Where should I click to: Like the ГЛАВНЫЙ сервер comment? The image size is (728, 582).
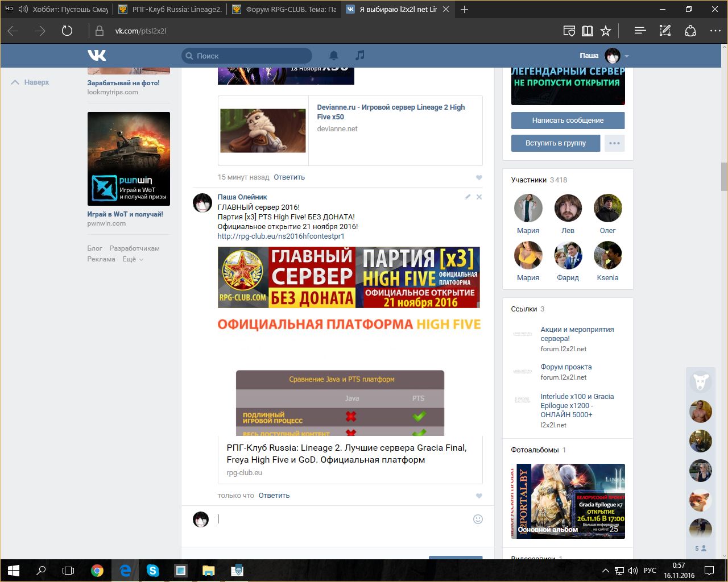(x=479, y=496)
